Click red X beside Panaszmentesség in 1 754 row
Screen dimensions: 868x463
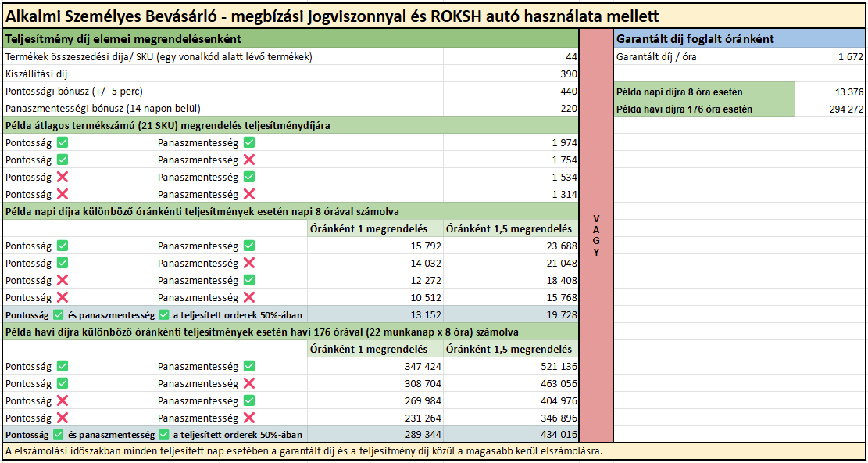click(249, 160)
